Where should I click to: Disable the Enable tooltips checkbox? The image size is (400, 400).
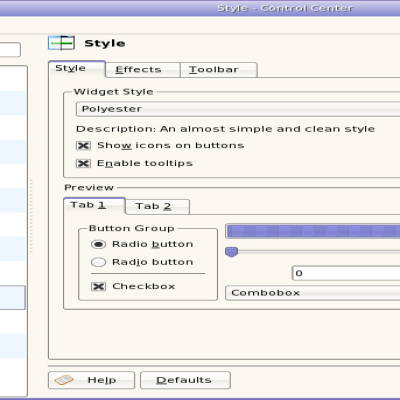point(83,163)
